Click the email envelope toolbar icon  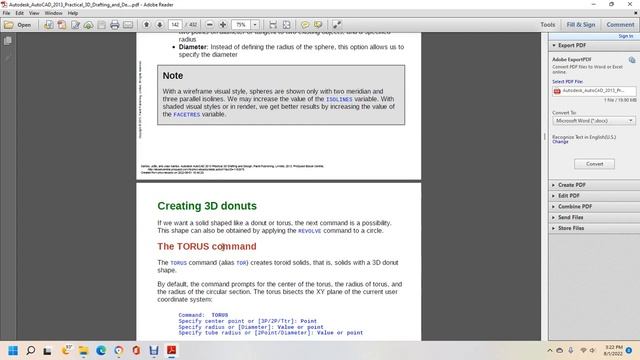[128, 25]
